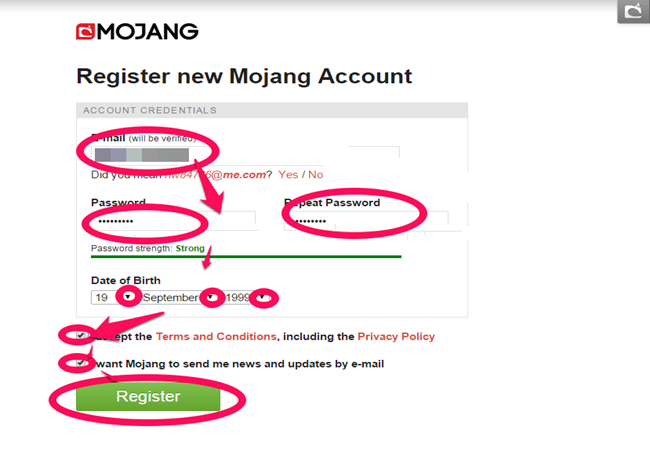Viewport: 650px width, 450px height.
Task: Click into the Repeat Password field
Action: (x=366, y=221)
